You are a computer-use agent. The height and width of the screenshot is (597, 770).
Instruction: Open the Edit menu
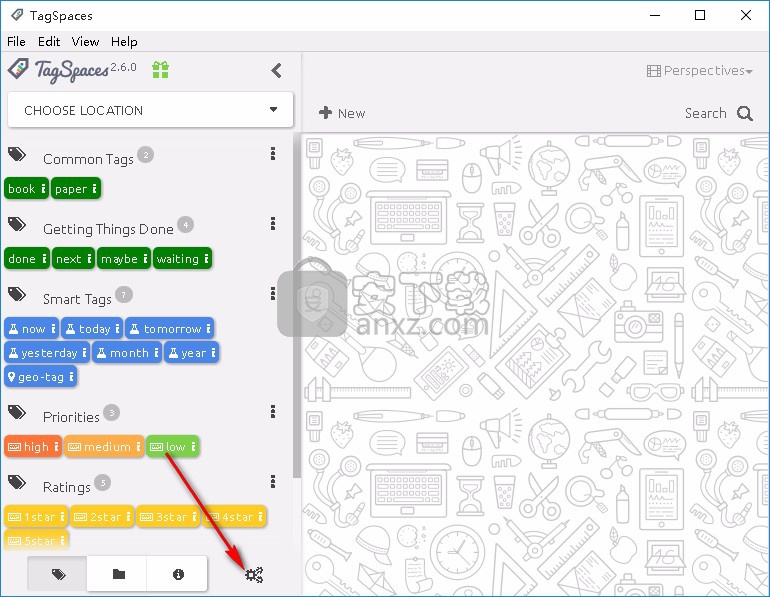pos(49,41)
